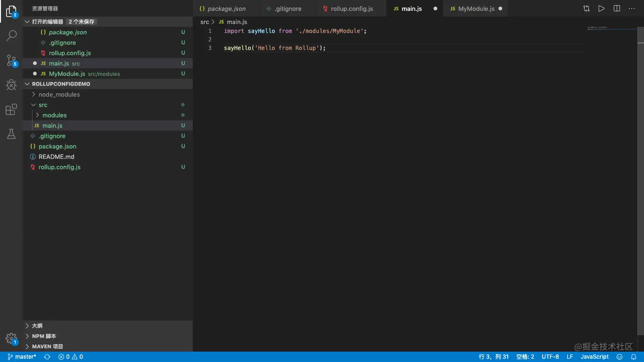644x362 pixels.
Task: Open the Manage gear menu
Action: [11, 338]
